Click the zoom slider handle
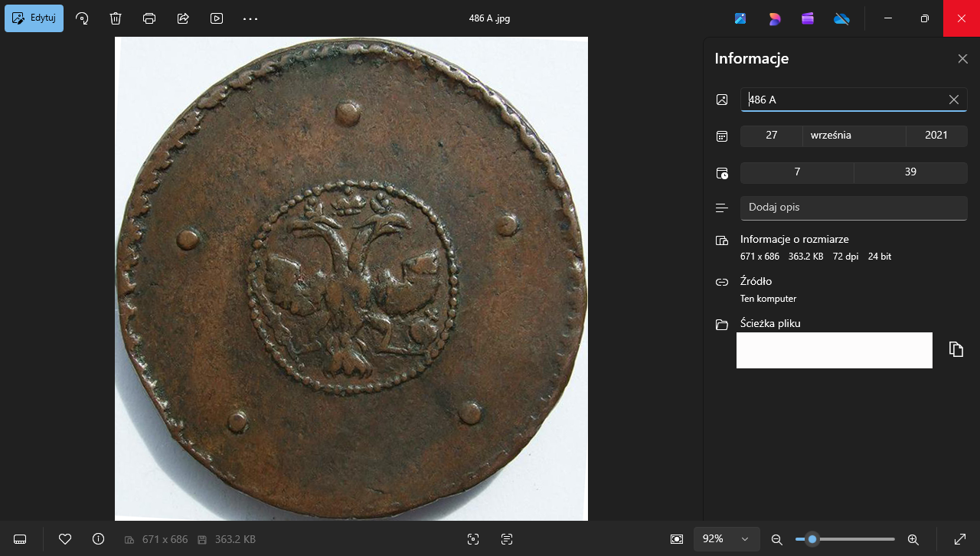The width and height of the screenshot is (980, 556). click(812, 539)
